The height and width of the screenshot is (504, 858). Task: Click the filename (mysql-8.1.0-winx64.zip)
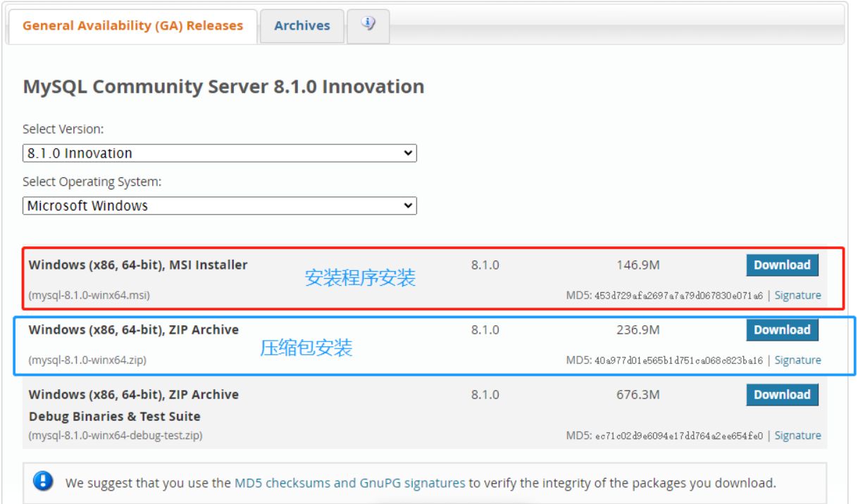pos(87,360)
